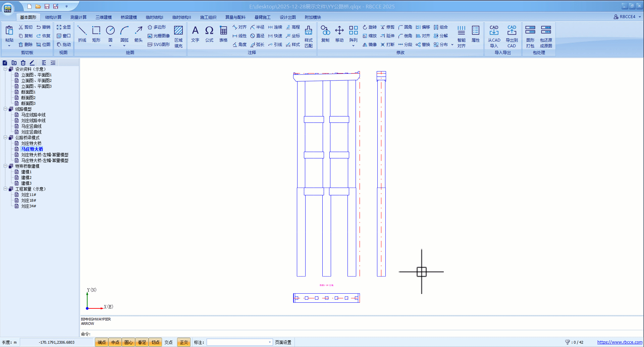Switch to the 桥梁建模 ribbon tab

(x=129, y=17)
